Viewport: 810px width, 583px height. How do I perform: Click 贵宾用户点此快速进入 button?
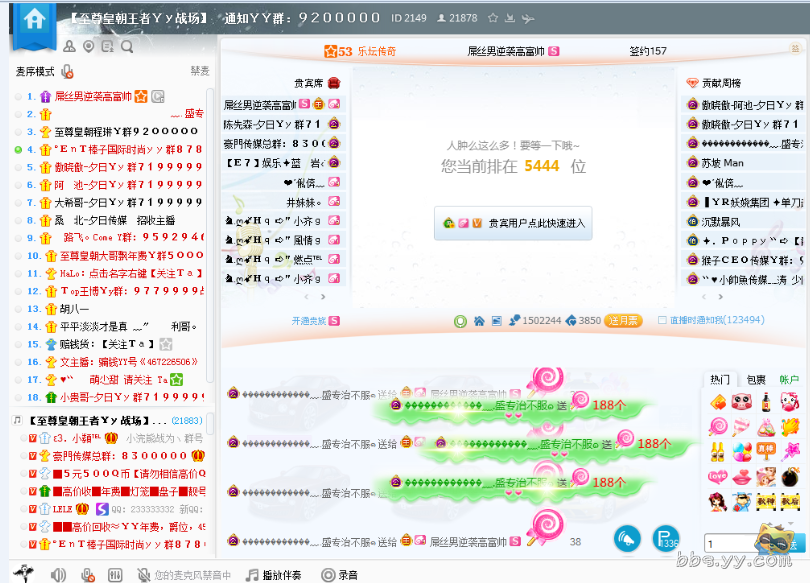(513, 223)
